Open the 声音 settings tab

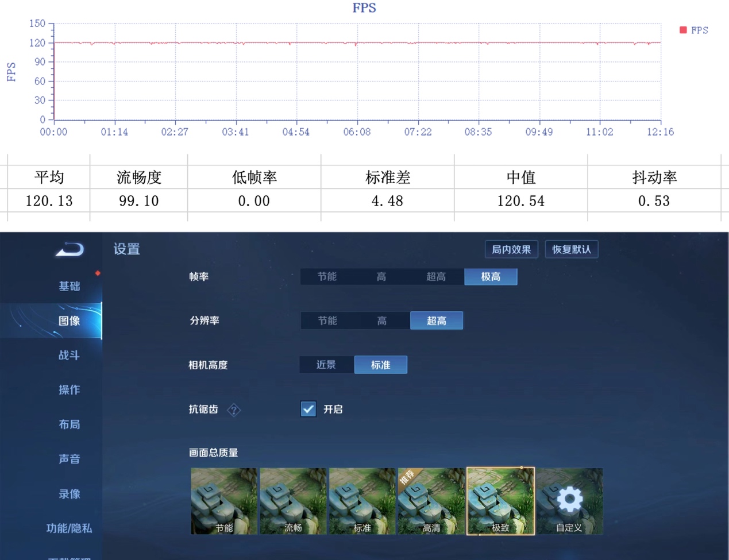pos(69,459)
